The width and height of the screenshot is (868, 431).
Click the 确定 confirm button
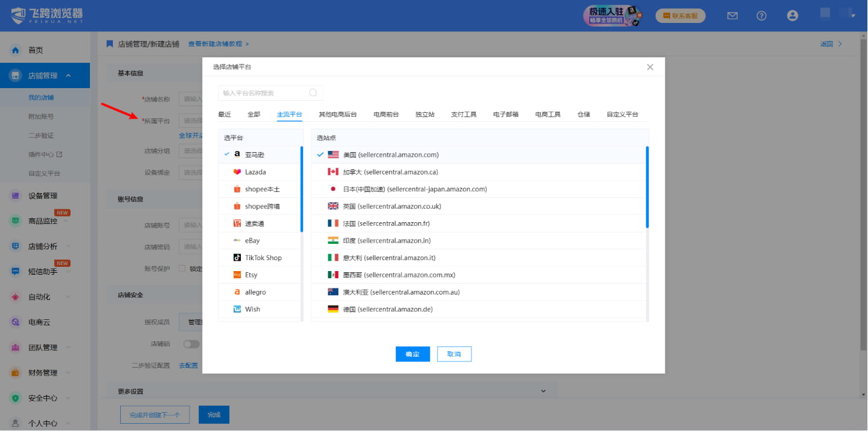412,354
